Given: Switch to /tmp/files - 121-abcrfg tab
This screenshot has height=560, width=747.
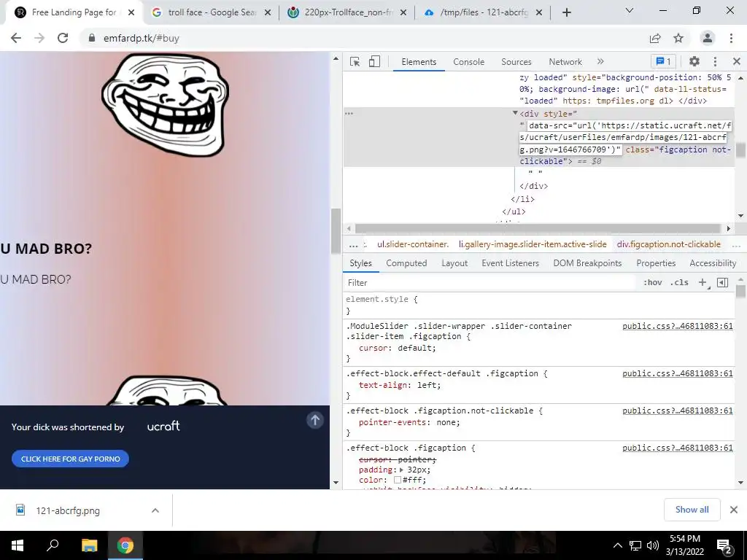Looking at the screenshot, I should coord(484,12).
